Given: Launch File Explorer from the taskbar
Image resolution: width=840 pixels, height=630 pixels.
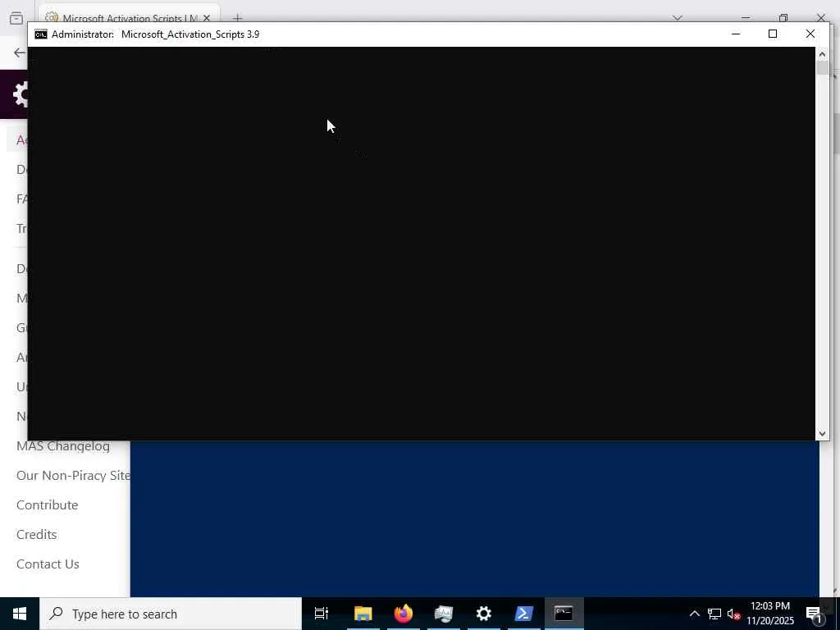Looking at the screenshot, I should tap(363, 614).
